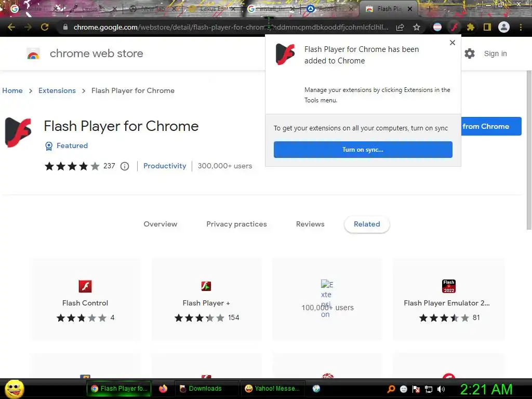Open the Reviews tab
The height and width of the screenshot is (399, 532).
[310, 224]
